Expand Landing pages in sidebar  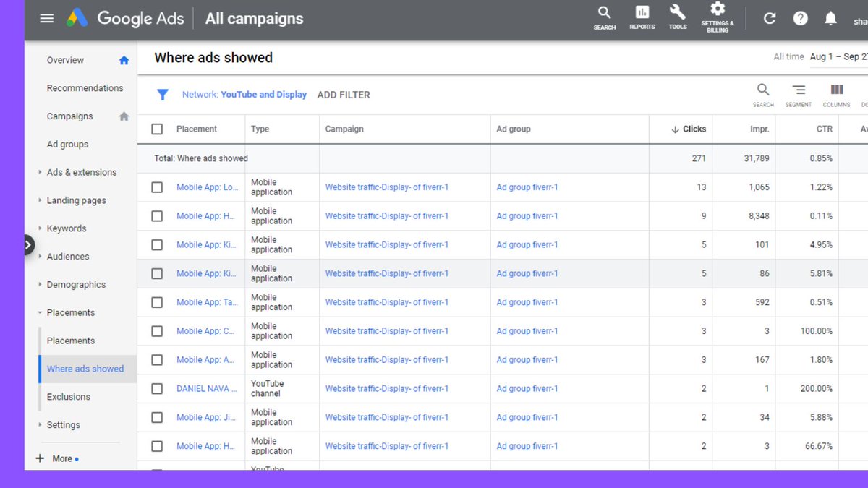(x=40, y=200)
